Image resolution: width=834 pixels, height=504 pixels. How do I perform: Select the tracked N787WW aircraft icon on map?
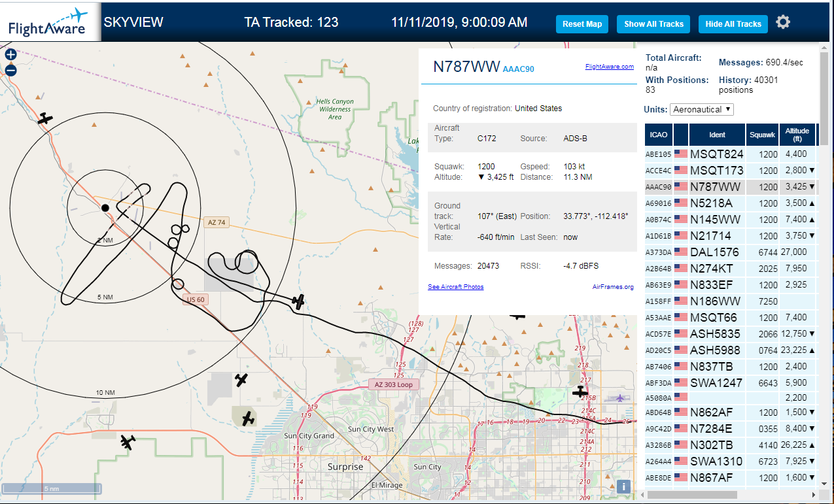(299, 302)
